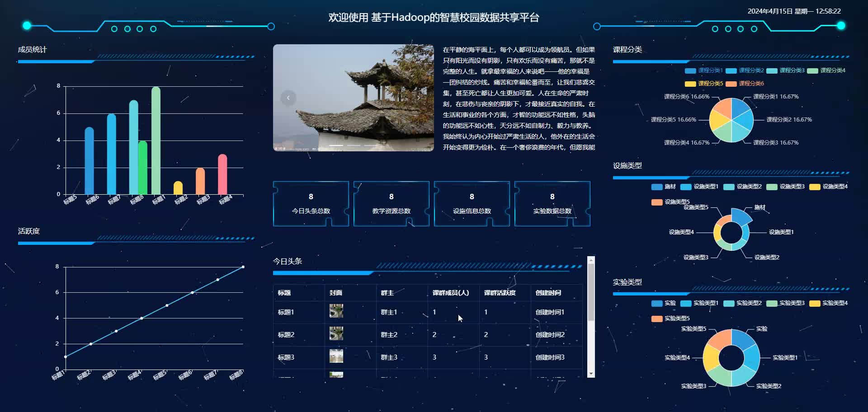This screenshot has height=412, width=868.
Task: Click the date and time display
Action: coord(794,11)
